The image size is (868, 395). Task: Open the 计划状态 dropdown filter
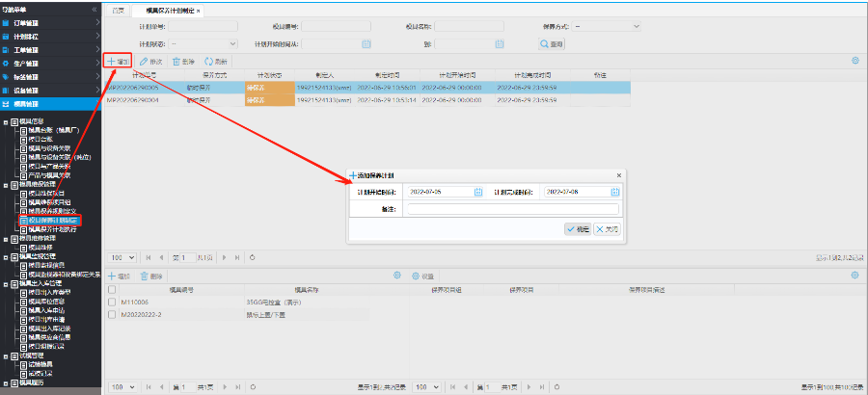(233, 43)
